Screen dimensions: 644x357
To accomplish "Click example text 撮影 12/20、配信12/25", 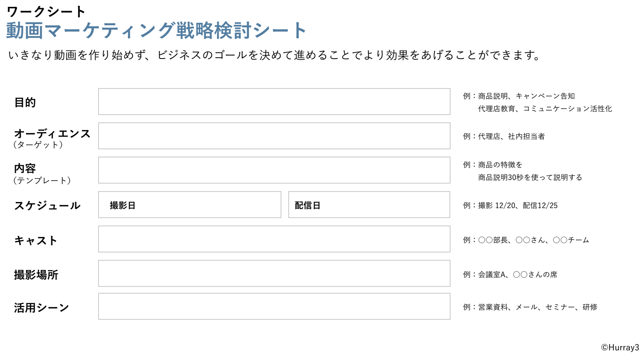I will point(518,206).
